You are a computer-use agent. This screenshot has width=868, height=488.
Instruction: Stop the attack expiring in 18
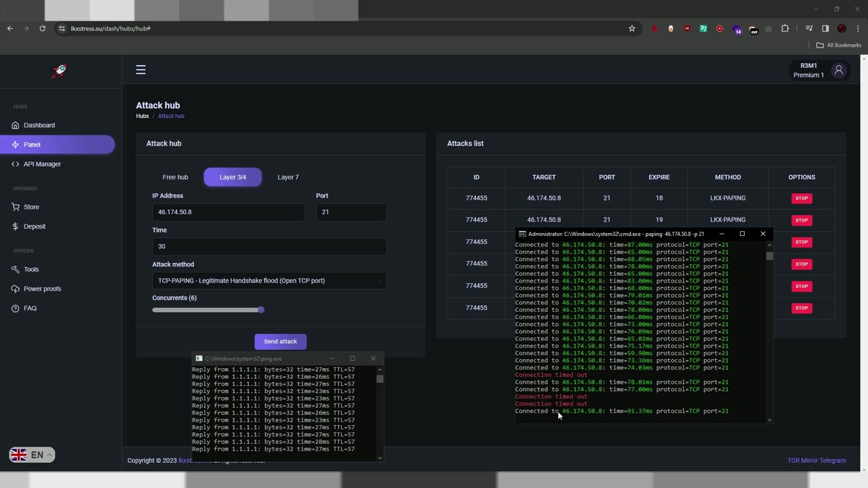click(x=802, y=199)
